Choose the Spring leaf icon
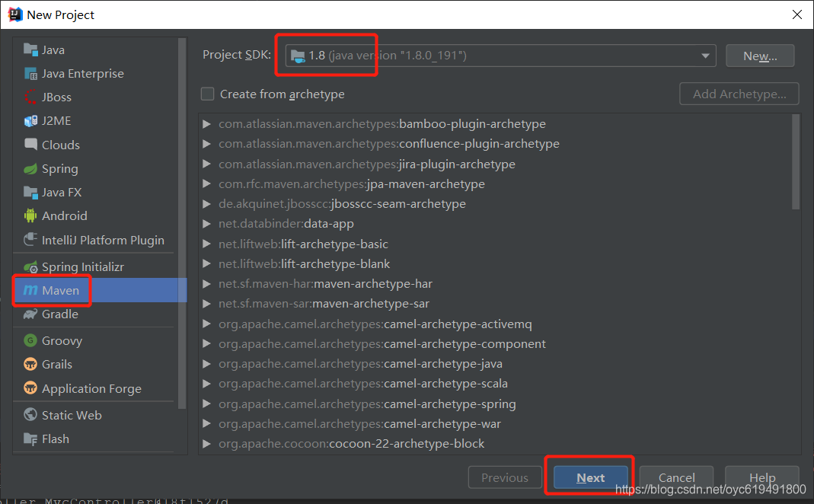The width and height of the screenshot is (814, 504). (30, 169)
